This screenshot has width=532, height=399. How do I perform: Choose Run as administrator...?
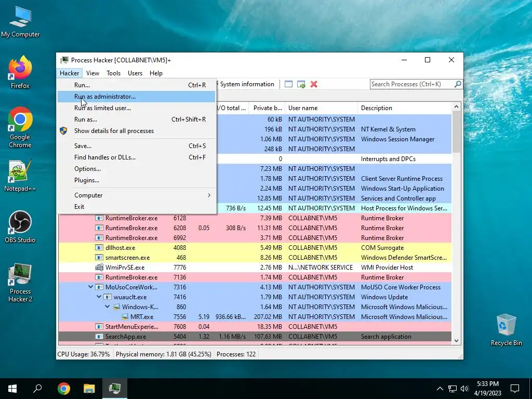[137, 96]
